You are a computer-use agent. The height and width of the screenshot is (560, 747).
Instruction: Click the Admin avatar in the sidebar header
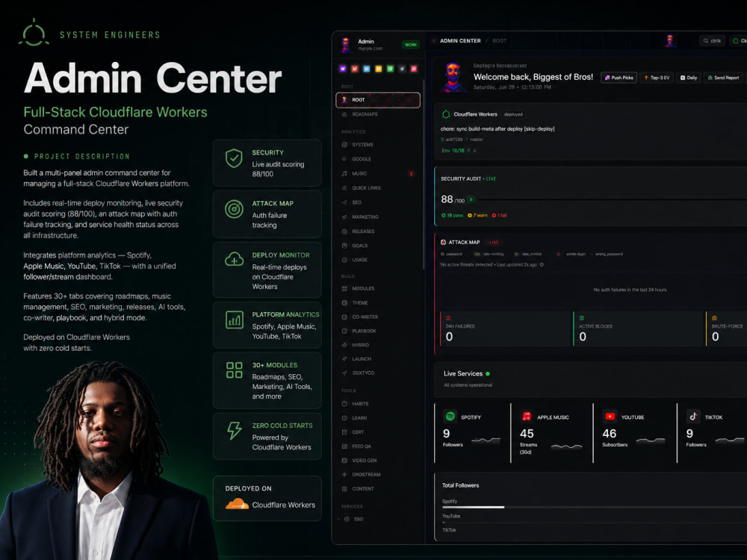point(347,45)
